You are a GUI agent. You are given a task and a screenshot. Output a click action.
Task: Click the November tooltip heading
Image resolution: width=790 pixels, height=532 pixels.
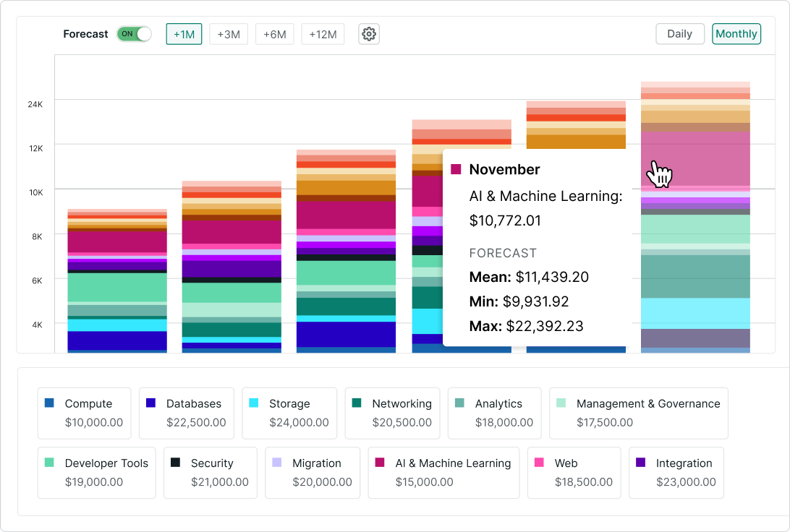504,170
